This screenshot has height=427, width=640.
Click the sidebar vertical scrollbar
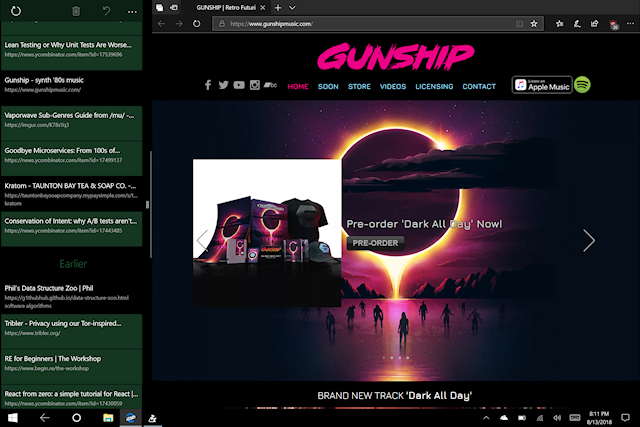click(x=151, y=204)
